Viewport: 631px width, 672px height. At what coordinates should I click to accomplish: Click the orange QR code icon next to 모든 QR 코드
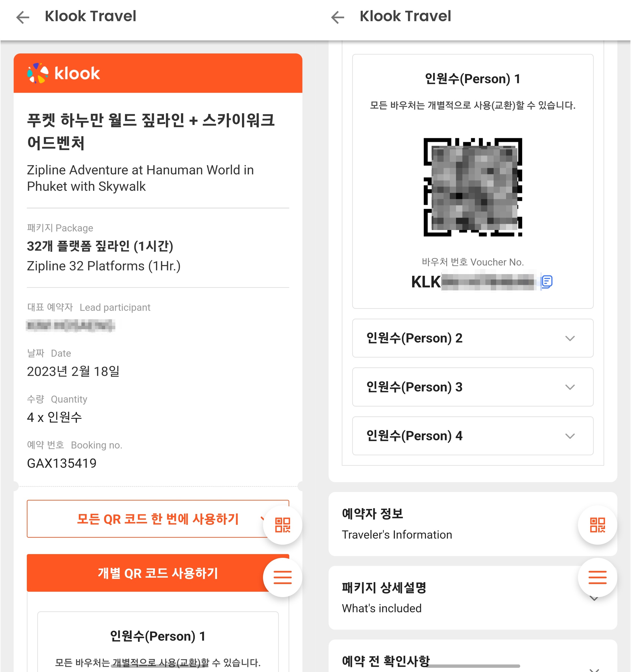coord(283,525)
